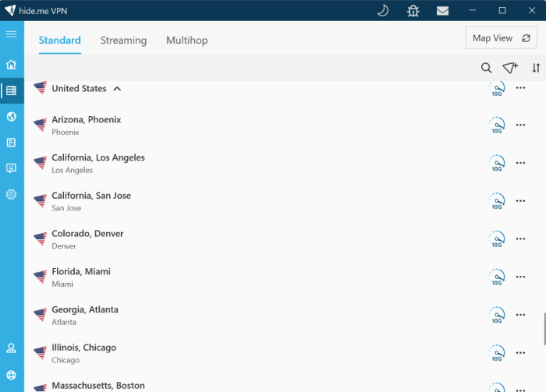Click the United States group label
The image size is (546, 392).
click(x=79, y=89)
